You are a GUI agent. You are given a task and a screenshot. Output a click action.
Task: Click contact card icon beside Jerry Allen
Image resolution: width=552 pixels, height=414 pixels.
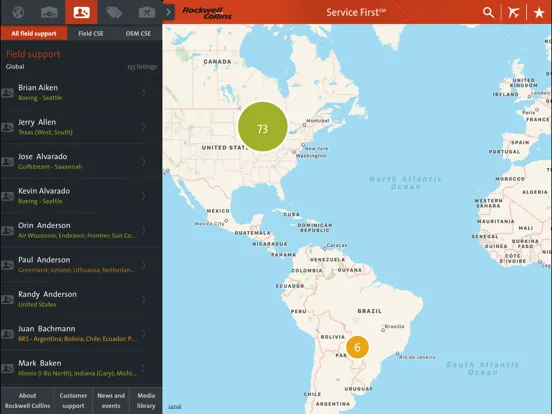coord(7,127)
